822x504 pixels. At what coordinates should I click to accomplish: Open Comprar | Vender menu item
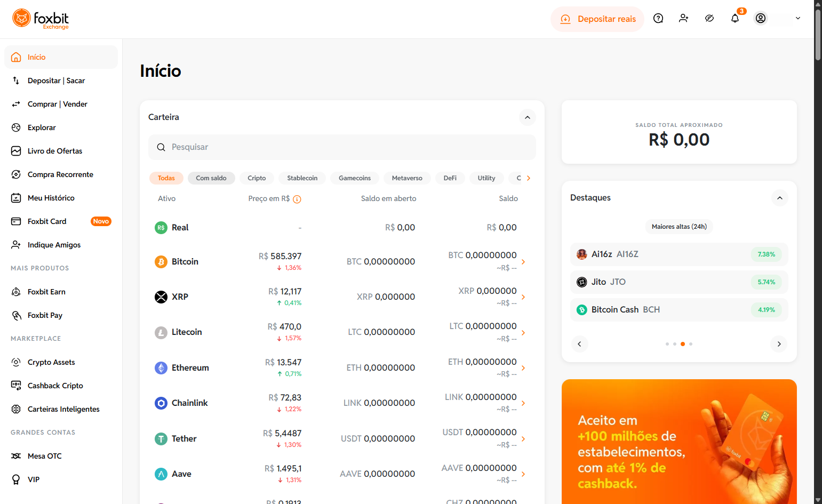pos(61,104)
